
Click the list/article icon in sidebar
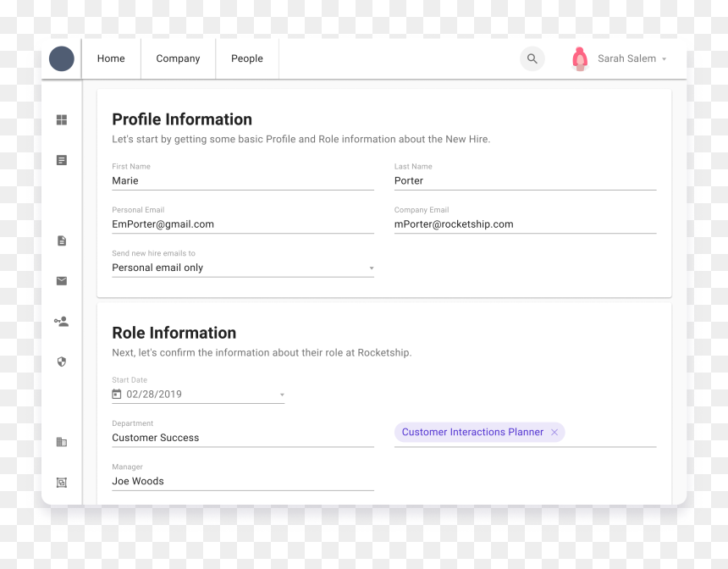point(61,160)
